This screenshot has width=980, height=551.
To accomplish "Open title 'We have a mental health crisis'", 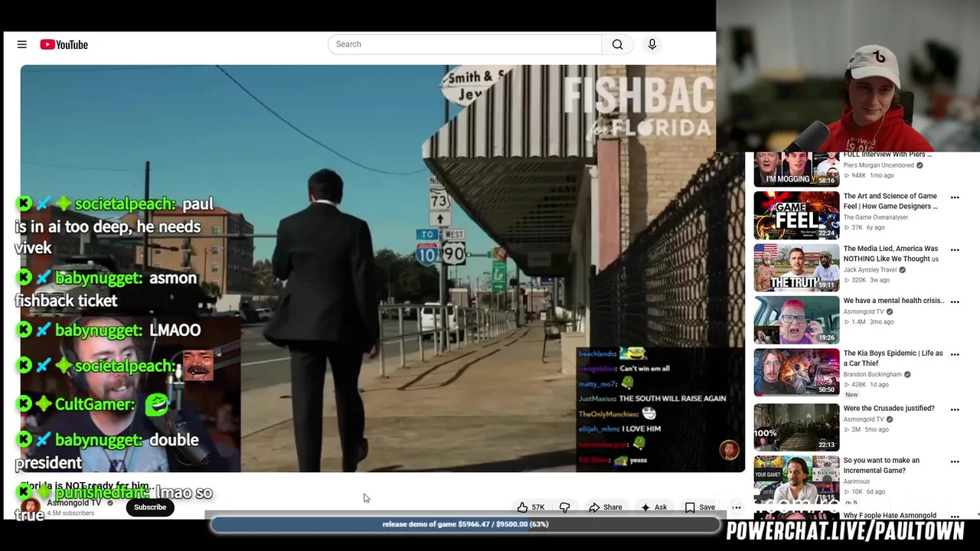I will (x=893, y=301).
